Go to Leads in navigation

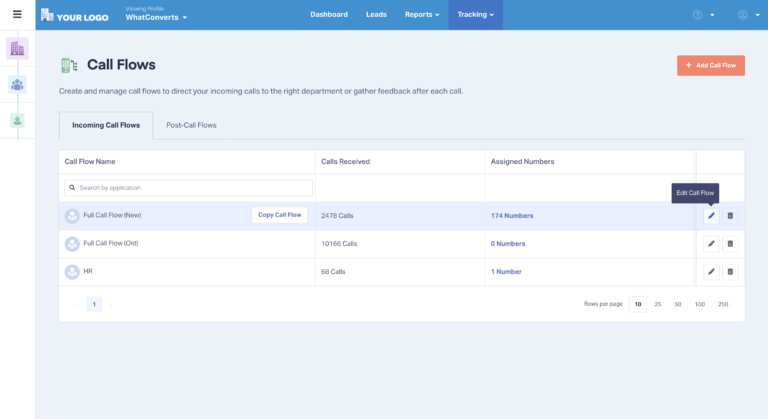(x=376, y=15)
